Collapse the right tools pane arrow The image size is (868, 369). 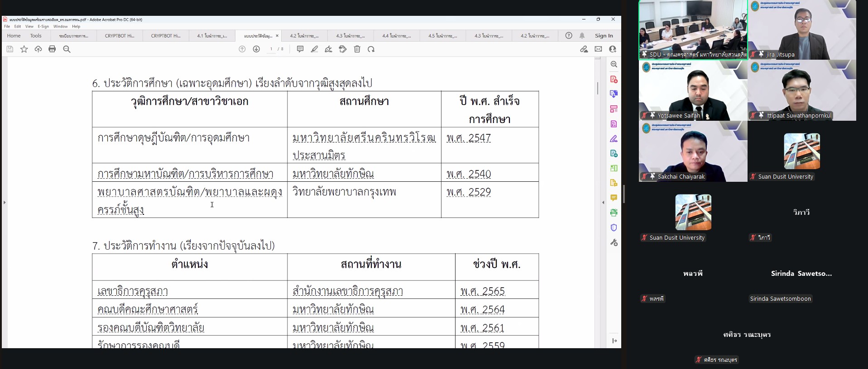click(603, 202)
